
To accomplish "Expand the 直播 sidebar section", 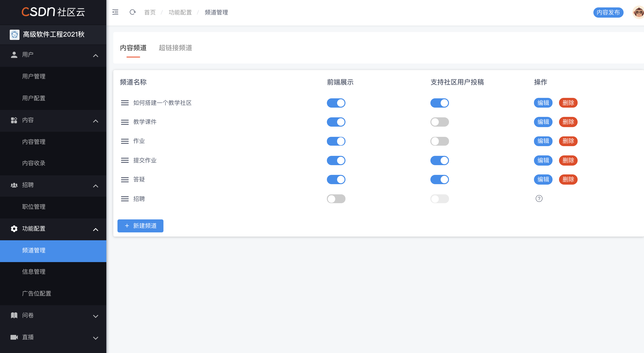I will [x=95, y=338].
